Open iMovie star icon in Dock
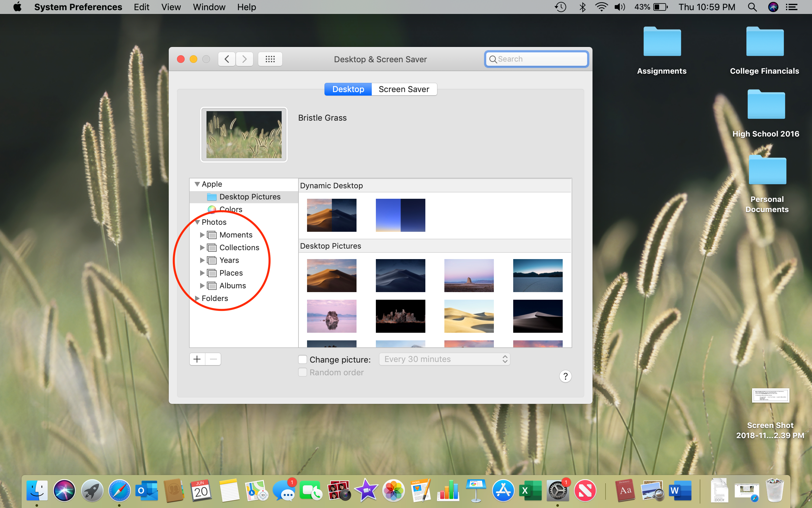The height and width of the screenshot is (508, 812). (x=366, y=491)
